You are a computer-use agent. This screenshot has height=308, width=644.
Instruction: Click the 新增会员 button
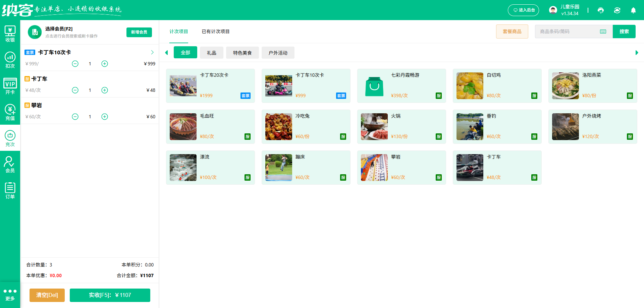point(139,32)
